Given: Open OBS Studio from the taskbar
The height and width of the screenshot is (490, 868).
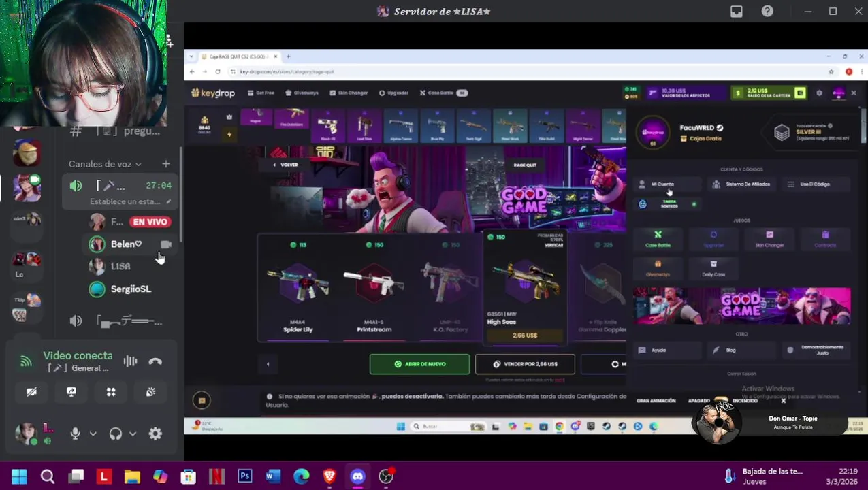Looking at the screenshot, I should pos(386,476).
